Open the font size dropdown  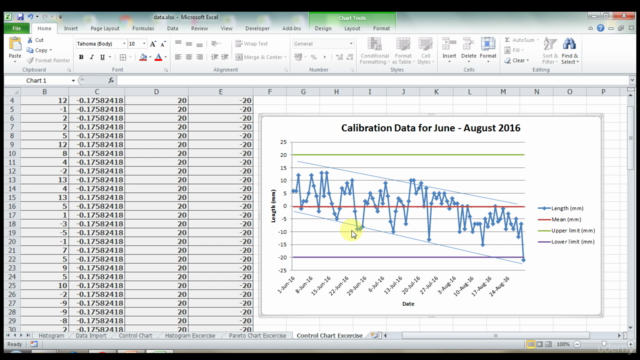point(144,44)
